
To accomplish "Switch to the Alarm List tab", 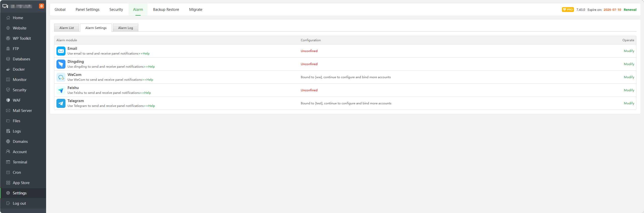I will pos(66,28).
